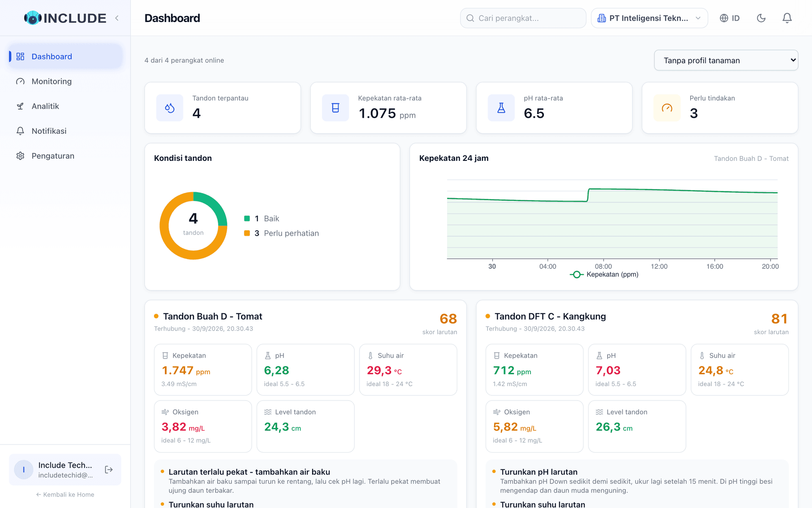Open the PT Inteligensi Tekn... company dropdown
812x508 pixels.
click(x=649, y=18)
